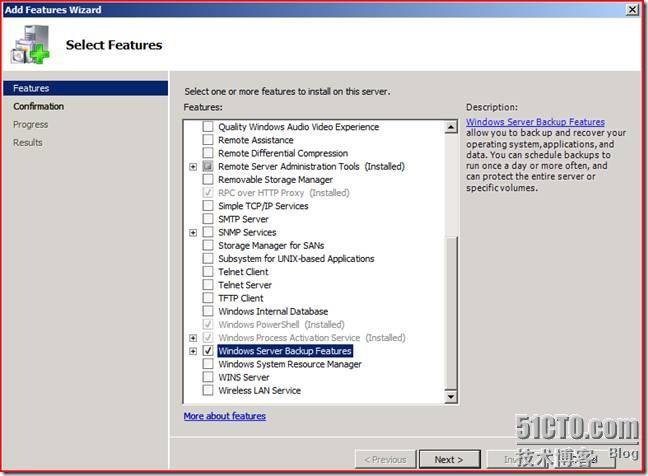Image resolution: width=648 pixels, height=476 pixels.
Task: Check Removable Storage Manager
Action: pos(208,179)
